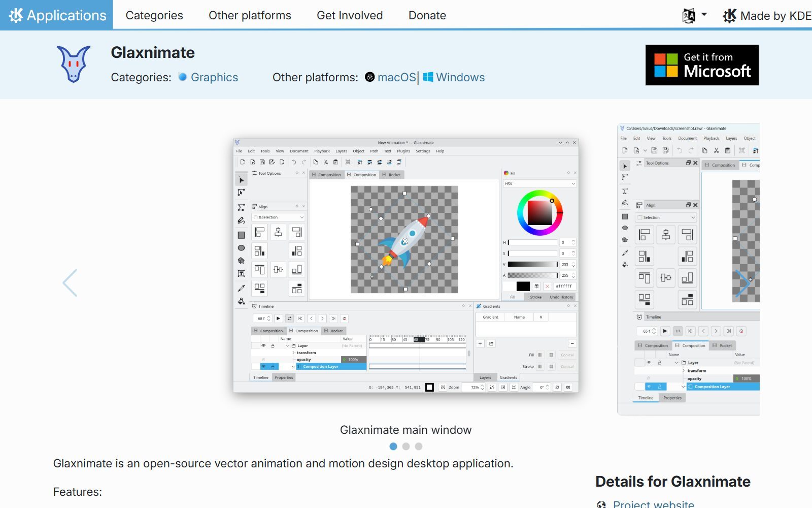Select the first carousel indicator dot
Viewport: 812px width, 508px height.
coord(393,447)
